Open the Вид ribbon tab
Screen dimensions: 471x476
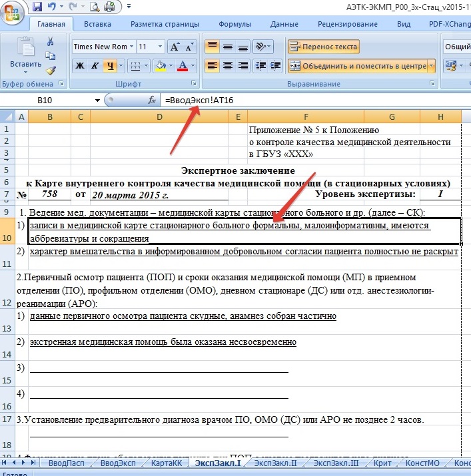(404, 24)
